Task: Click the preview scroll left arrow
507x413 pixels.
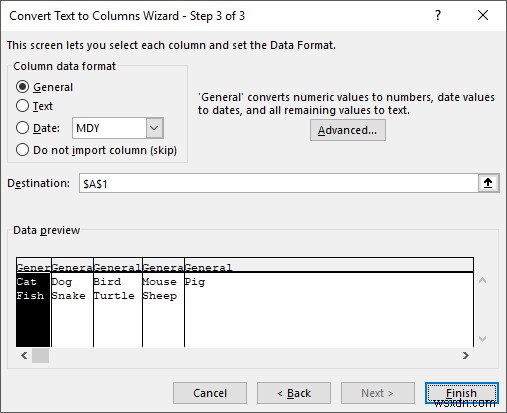Action: (x=24, y=355)
